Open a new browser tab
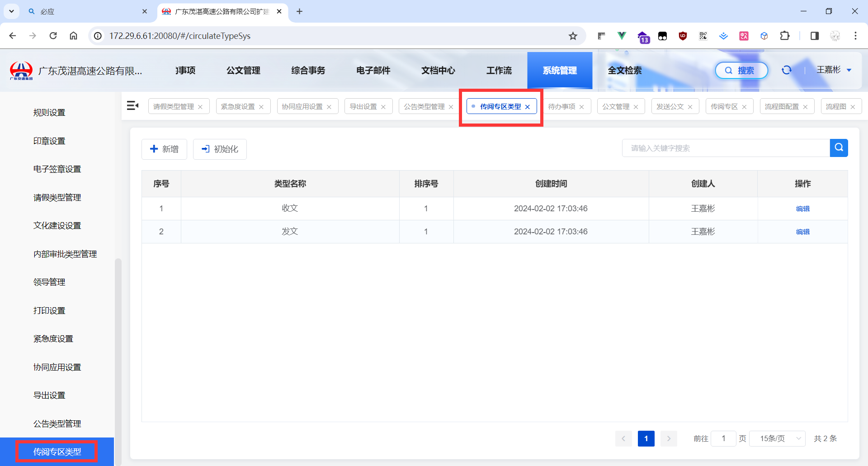This screenshot has width=868, height=466. pos(299,11)
